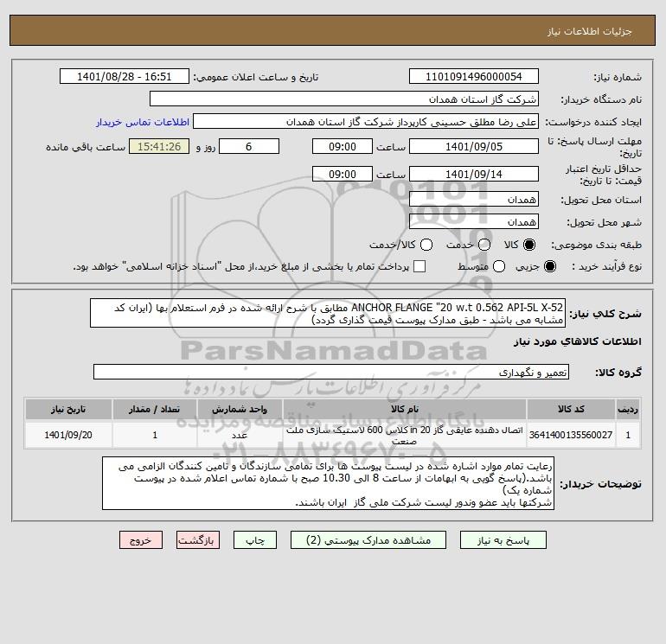Click the validity date 1401/09/14 field
Viewport: 666px width, 644px height.
point(474,174)
